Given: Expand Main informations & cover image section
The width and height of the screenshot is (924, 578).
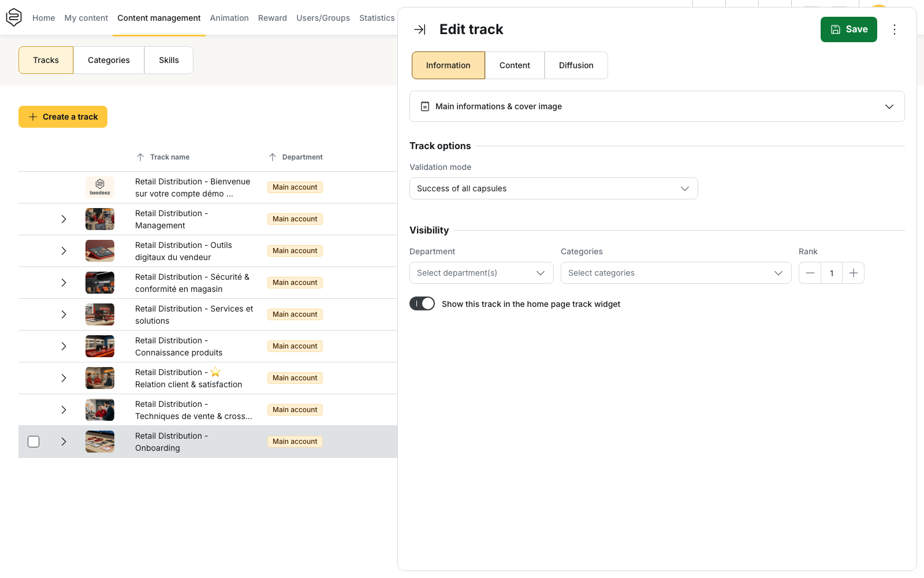Looking at the screenshot, I should 657,106.
